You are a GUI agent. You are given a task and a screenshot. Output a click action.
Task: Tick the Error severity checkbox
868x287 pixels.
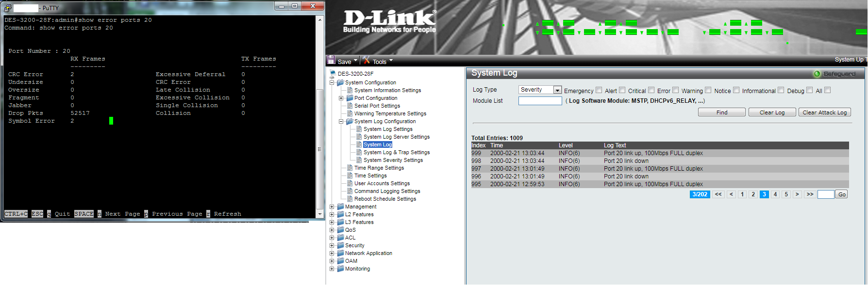[x=675, y=90]
